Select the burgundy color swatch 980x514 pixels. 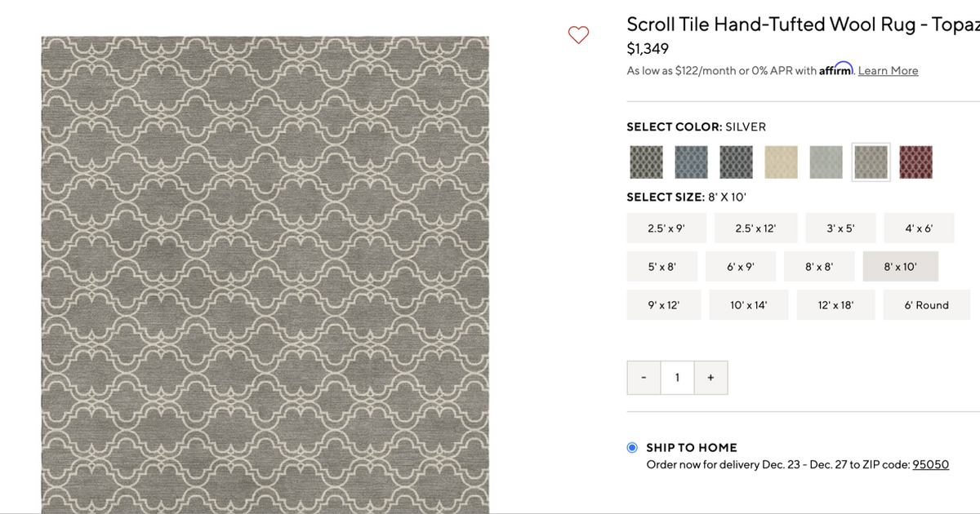tap(915, 162)
